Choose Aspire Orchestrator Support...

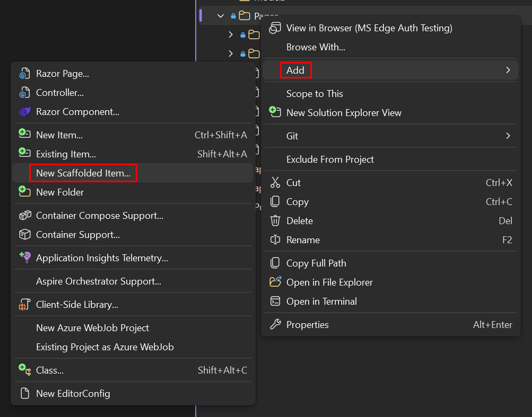coord(133,281)
